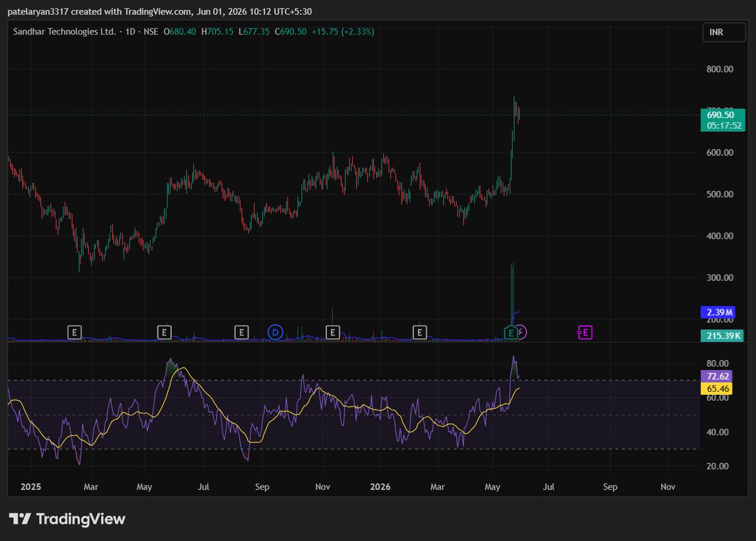The width and height of the screenshot is (756, 541).
Task: Click the close value C690.50
Action: pyautogui.click(x=290, y=31)
